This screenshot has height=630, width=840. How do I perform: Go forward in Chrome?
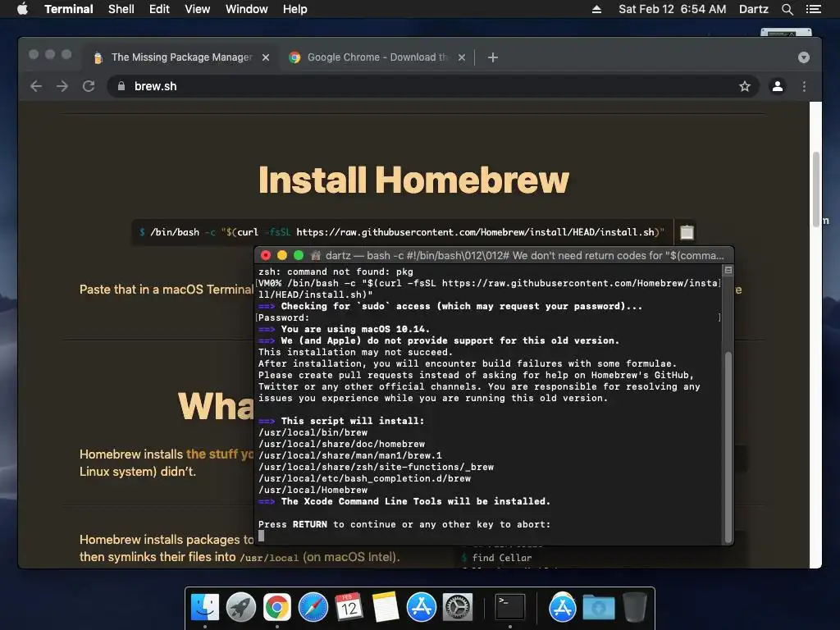point(62,86)
